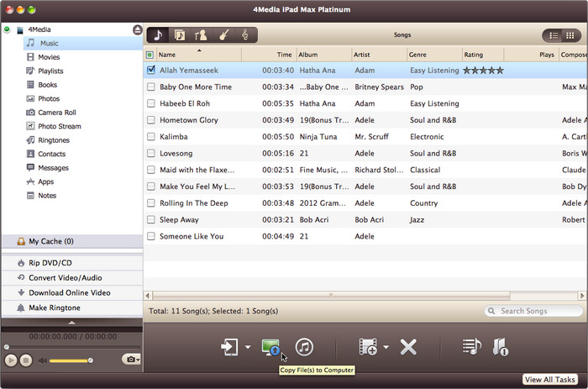This screenshot has width=588, height=389.
Task: Open the add video dropdown arrow
Action: [x=386, y=347]
